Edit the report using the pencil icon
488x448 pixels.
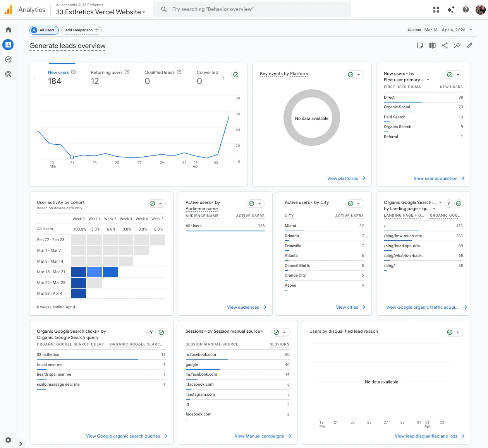(469, 45)
